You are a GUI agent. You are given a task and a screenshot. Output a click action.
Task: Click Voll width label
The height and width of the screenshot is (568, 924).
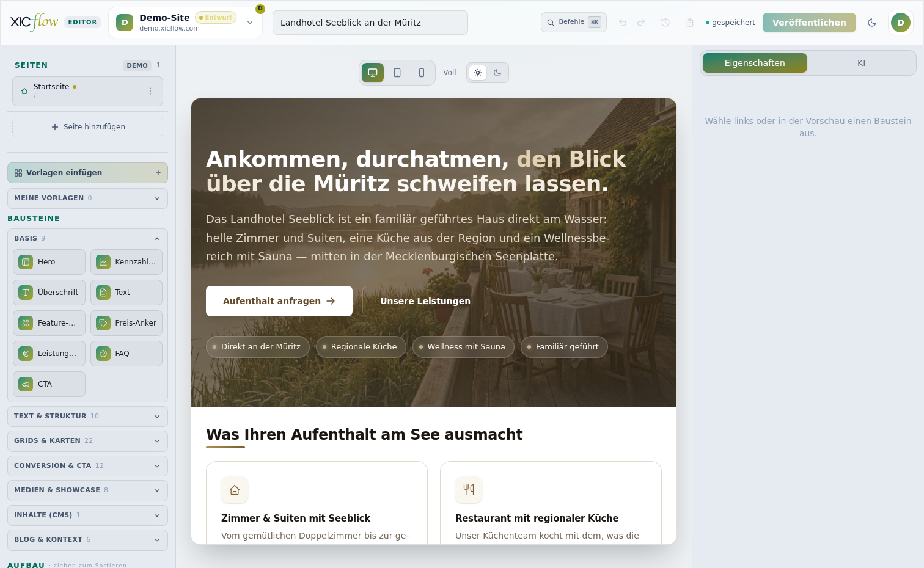pyautogui.click(x=450, y=73)
